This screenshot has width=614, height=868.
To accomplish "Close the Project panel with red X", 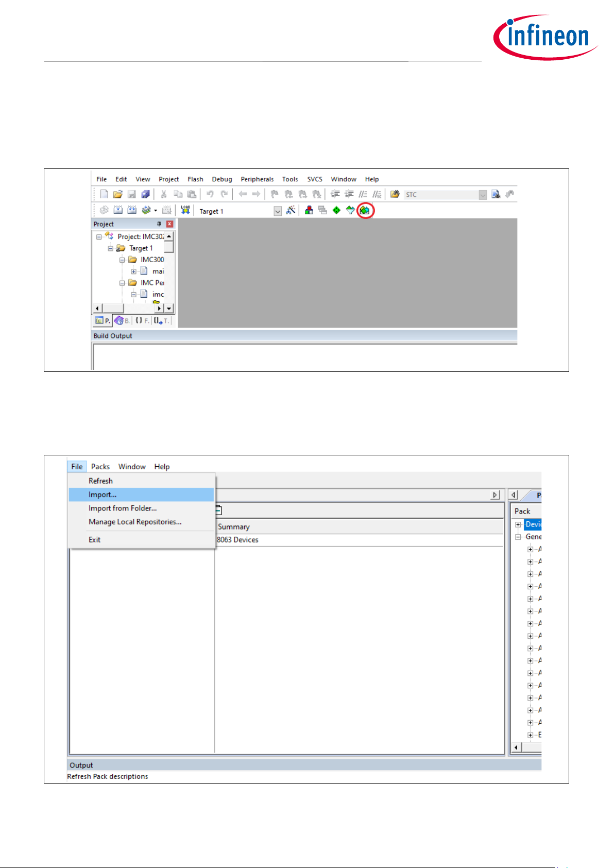I will coord(169,224).
